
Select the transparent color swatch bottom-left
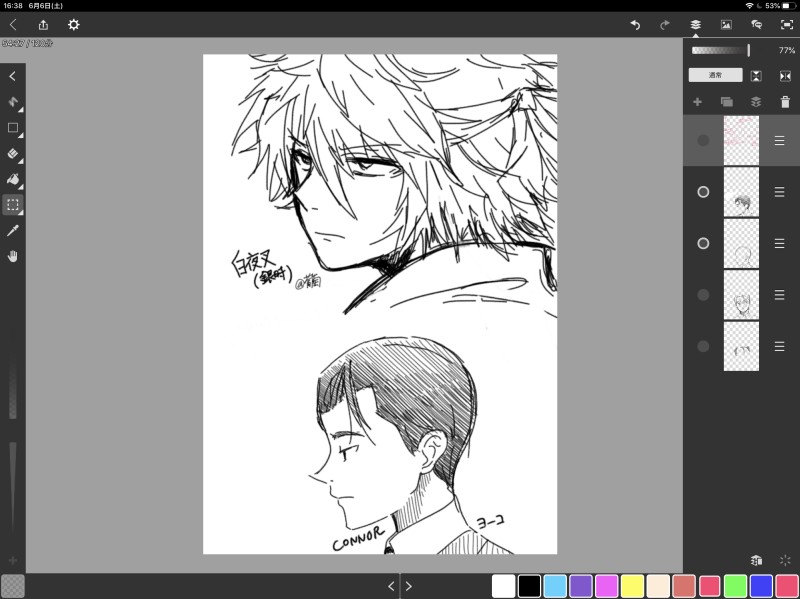tap(13, 586)
